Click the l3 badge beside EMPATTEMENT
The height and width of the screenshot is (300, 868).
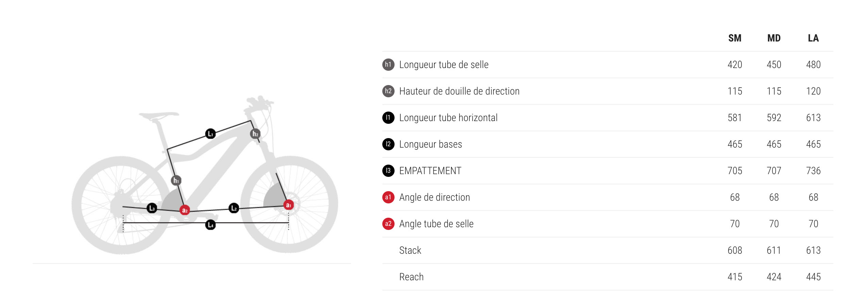pos(388,171)
